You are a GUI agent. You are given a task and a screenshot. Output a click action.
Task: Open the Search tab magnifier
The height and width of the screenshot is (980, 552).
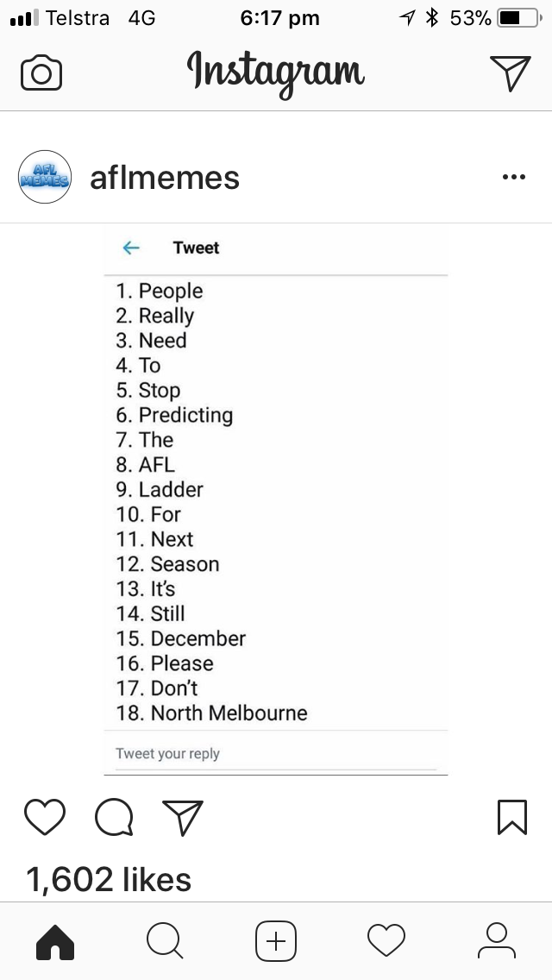(165, 941)
